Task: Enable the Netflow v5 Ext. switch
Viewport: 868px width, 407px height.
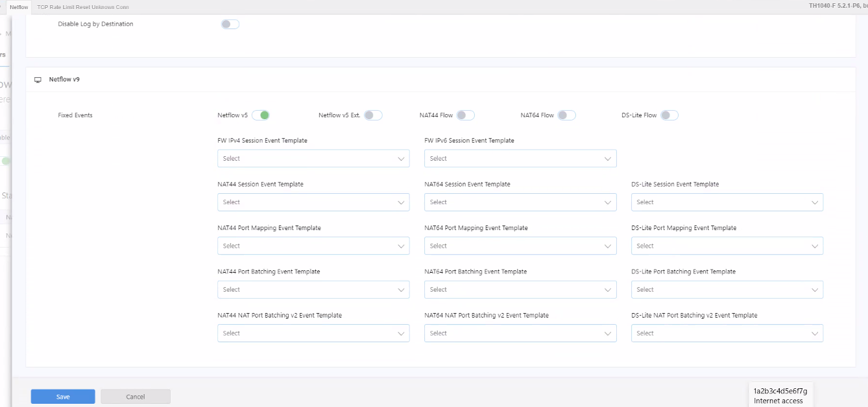Action: pyautogui.click(x=373, y=115)
